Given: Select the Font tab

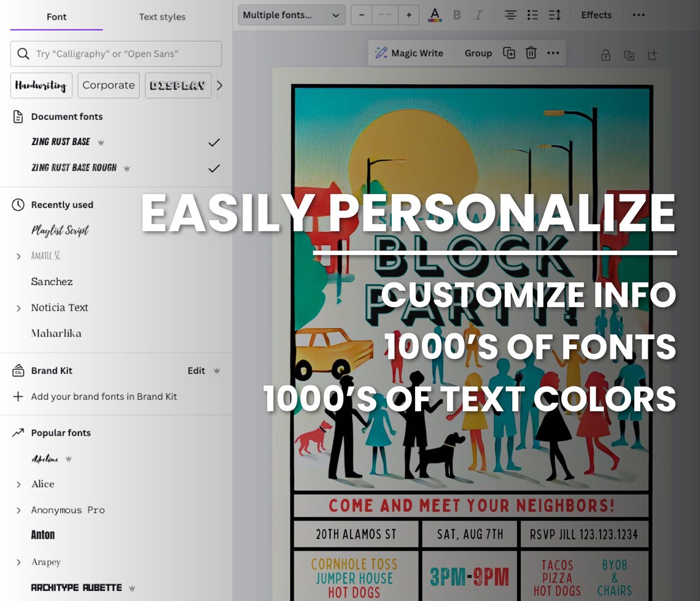Looking at the screenshot, I should point(56,17).
